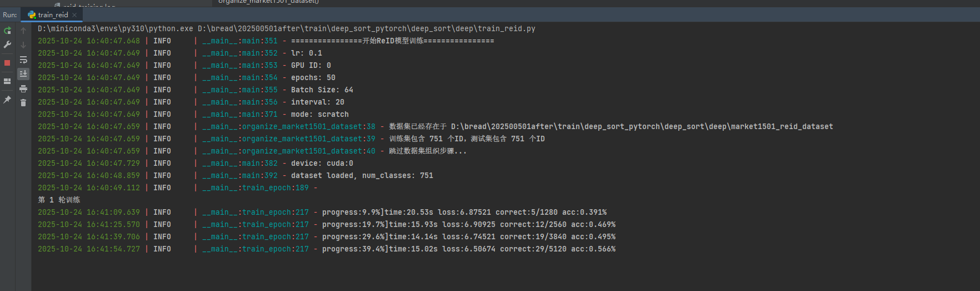This screenshot has height=291, width=980.
Task: Click the restore layout icon
Action: 7,81
